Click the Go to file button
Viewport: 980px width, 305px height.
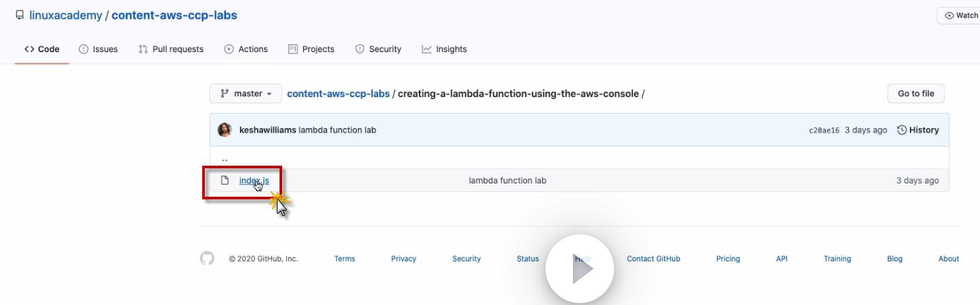point(915,94)
